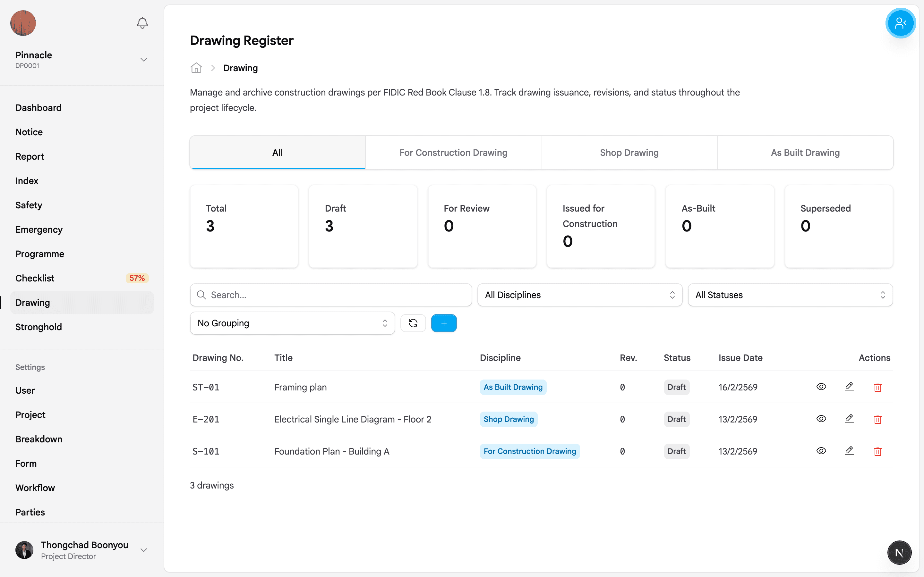Image resolution: width=924 pixels, height=577 pixels.
Task: Open the chat bubble in bottom corner
Action: (899, 552)
